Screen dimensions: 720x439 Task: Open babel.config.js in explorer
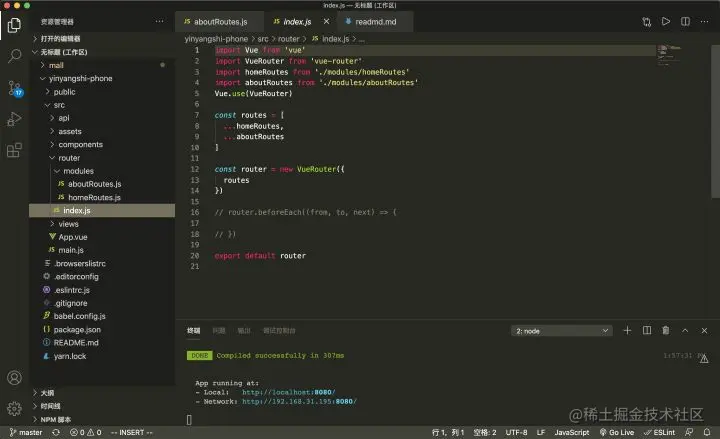[x=102, y=316]
